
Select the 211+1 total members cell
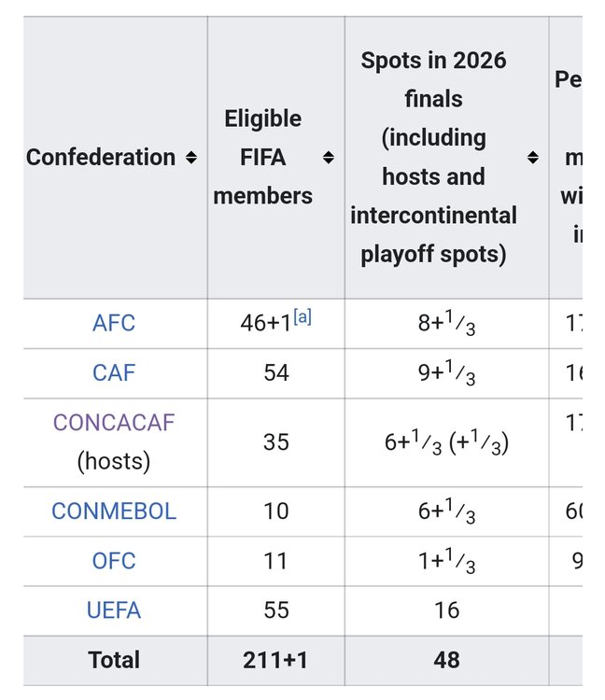[275, 660]
